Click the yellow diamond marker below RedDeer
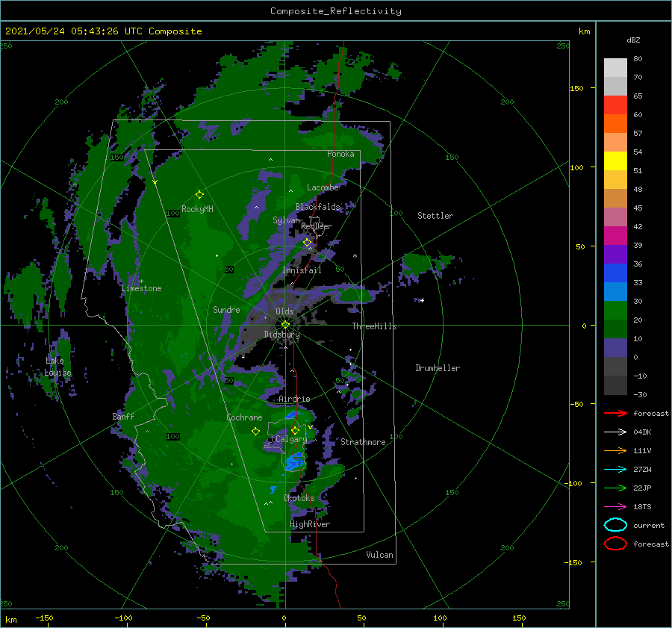 point(308,243)
